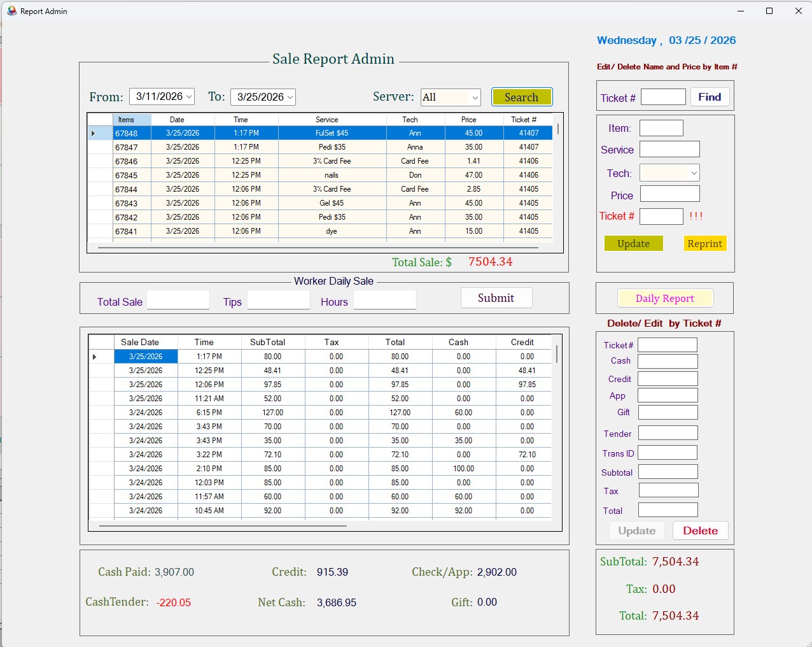Viewport: 812px width, 647px height.
Task: Click the yellow Update button in the edit panel
Action: click(x=633, y=243)
